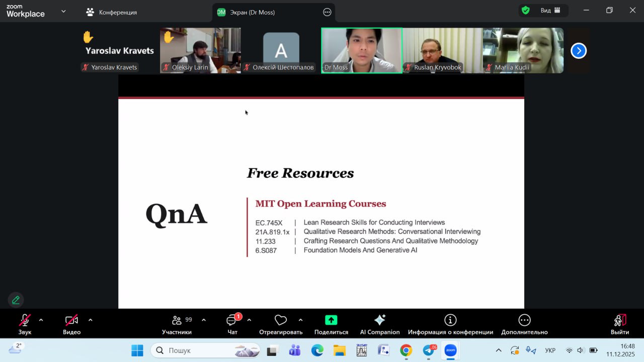Unmute the microphone
The width and height of the screenshot is (644, 362).
25,320
